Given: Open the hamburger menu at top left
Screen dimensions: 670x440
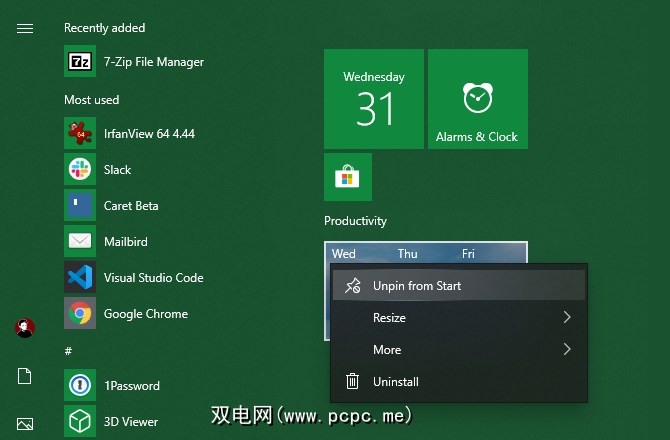Looking at the screenshot, I should [x=25, y=28].
